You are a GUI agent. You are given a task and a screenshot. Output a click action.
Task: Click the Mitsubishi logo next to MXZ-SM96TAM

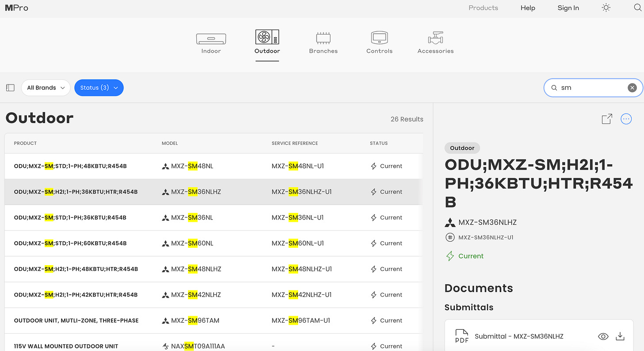pos(165,320)
